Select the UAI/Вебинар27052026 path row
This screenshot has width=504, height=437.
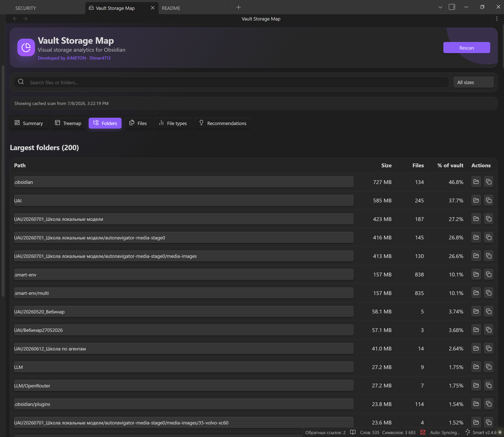pos(184,330)
